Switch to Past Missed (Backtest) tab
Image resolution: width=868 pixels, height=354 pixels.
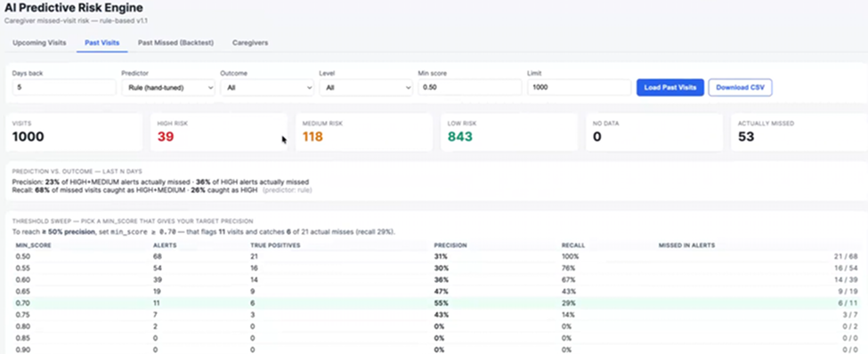(175, 43)
